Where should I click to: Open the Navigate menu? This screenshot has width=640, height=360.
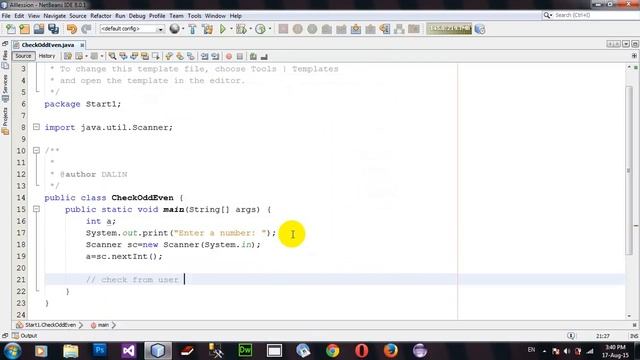[54, 16]
